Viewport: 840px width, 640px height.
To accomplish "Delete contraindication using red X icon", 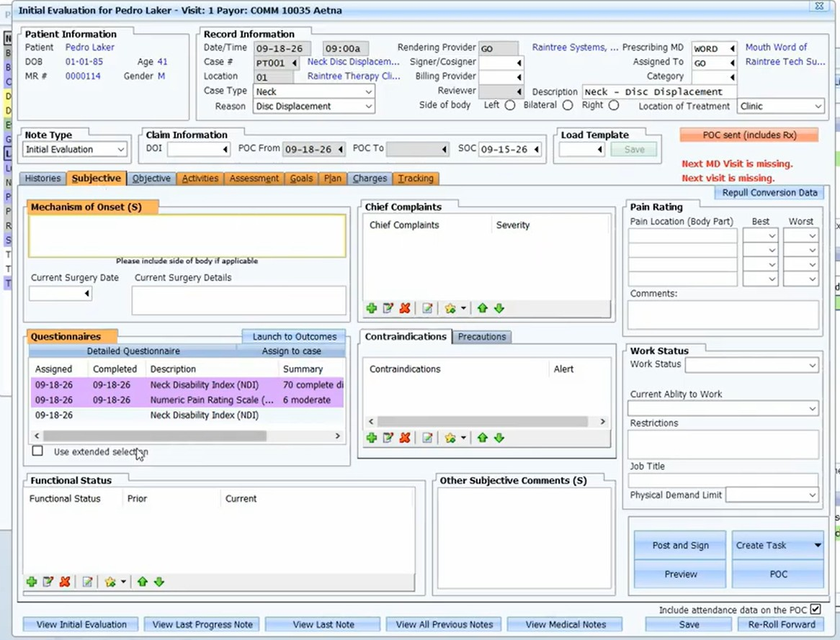I will (405, 438).
